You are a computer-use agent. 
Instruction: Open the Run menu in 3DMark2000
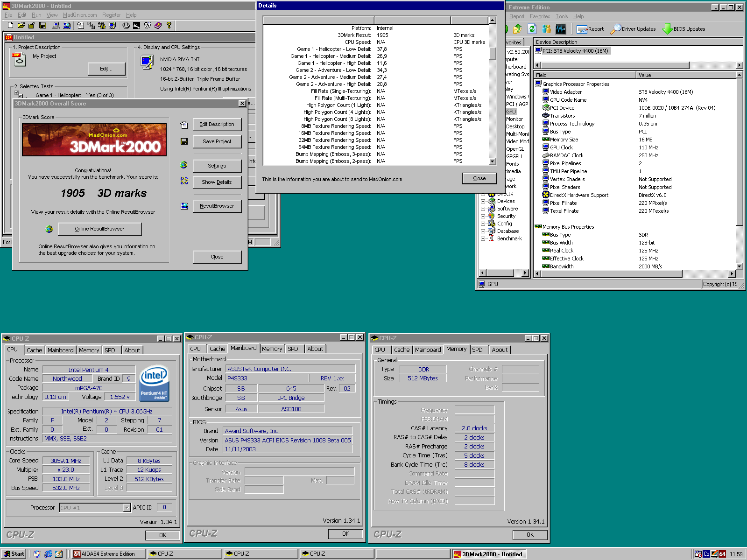coord(36,15)
